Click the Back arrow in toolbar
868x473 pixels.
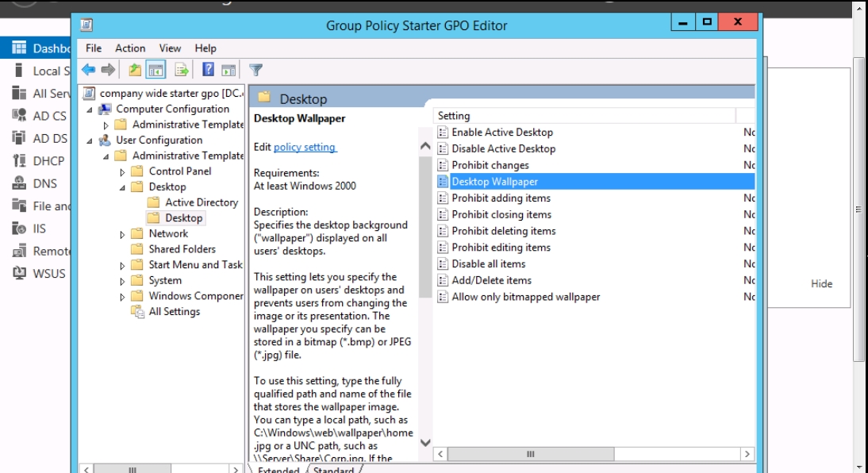pyautogui.click(x=88, y=70)
